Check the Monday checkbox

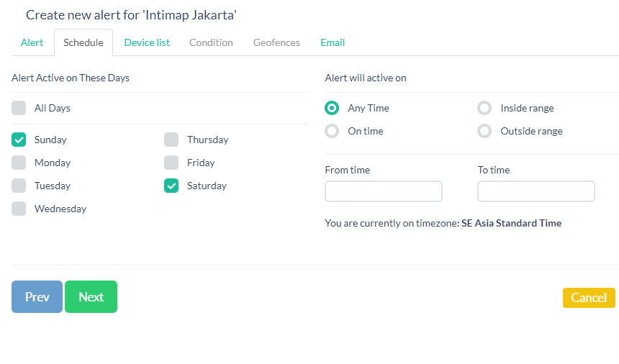click(x=19, y=163)
